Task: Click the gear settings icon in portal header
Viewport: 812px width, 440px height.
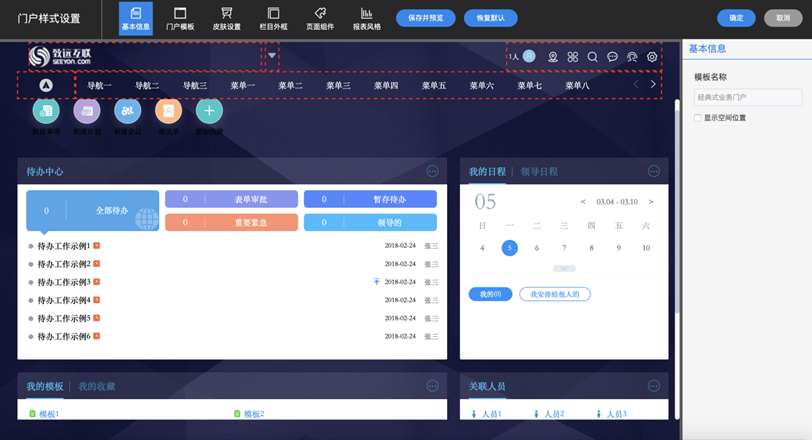Action: tap(652, 57)
